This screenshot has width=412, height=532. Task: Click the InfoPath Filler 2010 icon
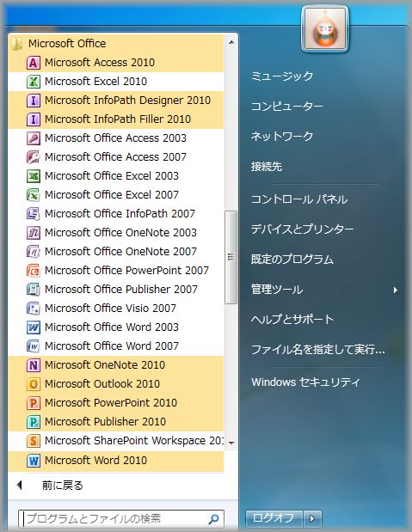(34, 119)
